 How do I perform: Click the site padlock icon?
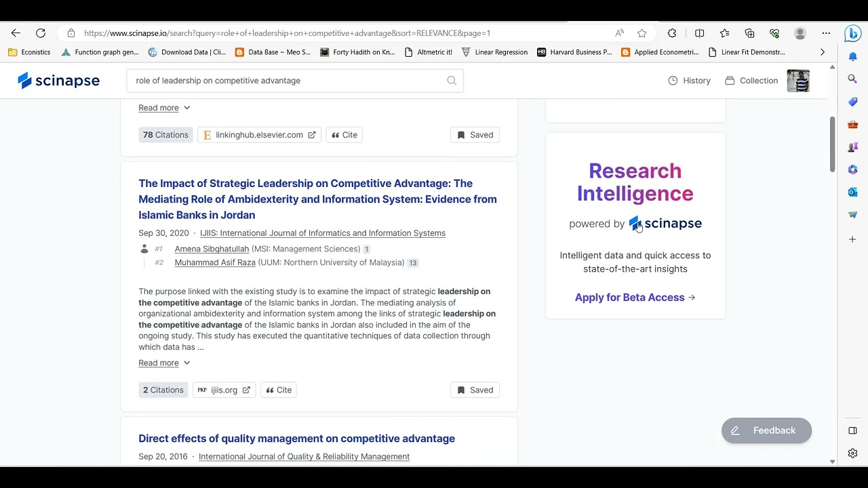click(71, 33)
